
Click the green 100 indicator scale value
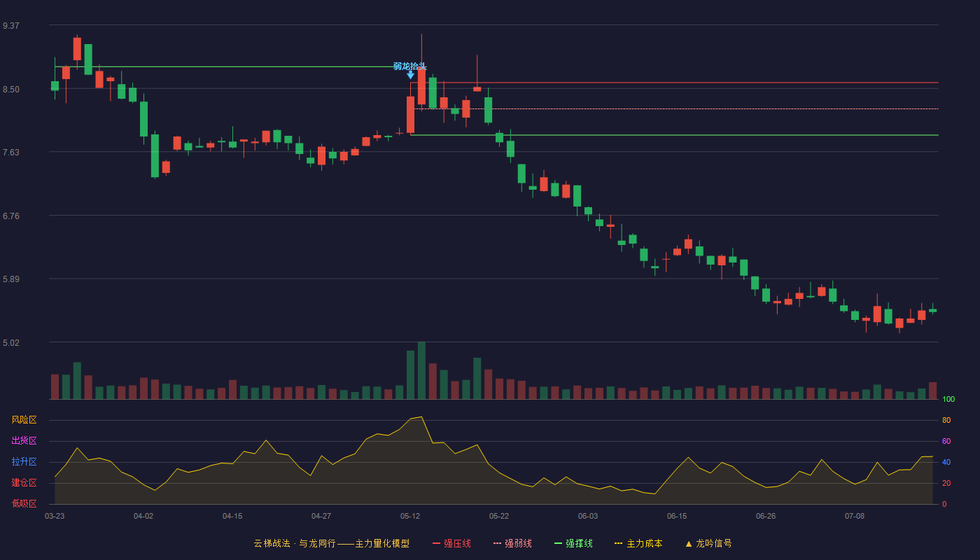point(948,399)
